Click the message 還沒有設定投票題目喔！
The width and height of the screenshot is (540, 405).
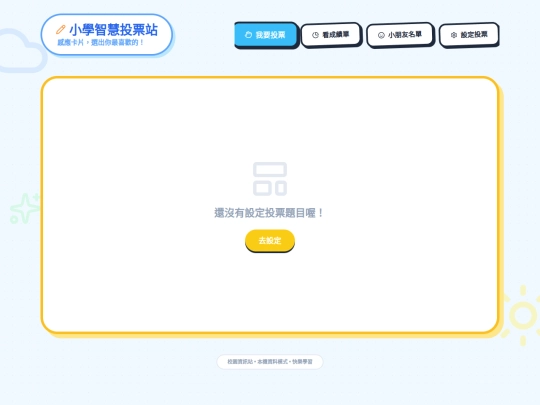269,213
